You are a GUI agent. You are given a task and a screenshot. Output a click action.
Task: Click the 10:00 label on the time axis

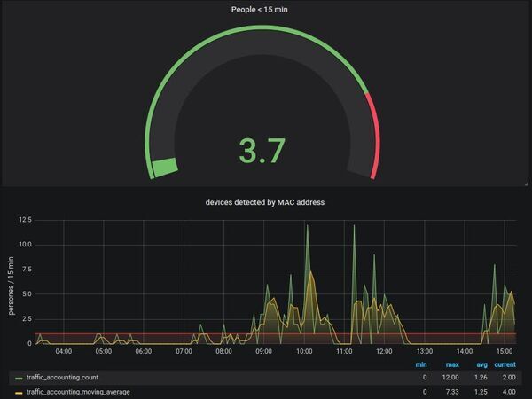point(304,352)
